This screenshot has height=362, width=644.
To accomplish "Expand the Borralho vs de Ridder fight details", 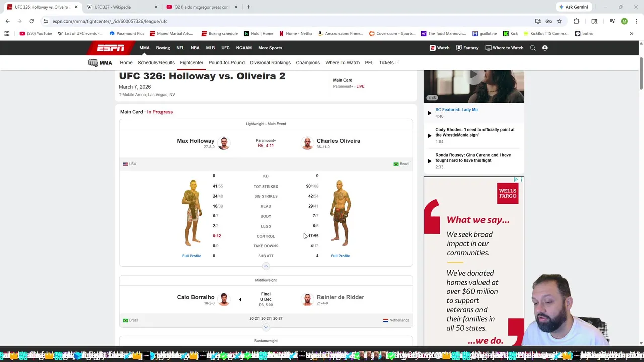I will 266,328.
